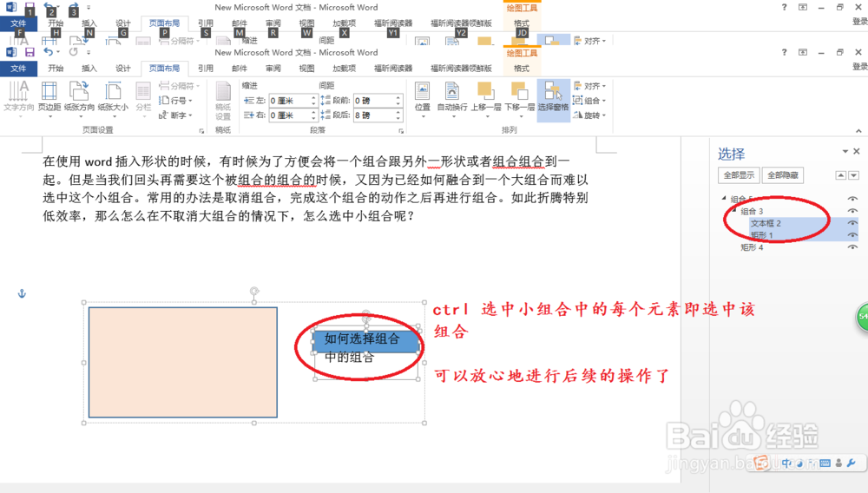
Task: Open the 组合 group dropdown in the ribbon
Action: [589, 100]
